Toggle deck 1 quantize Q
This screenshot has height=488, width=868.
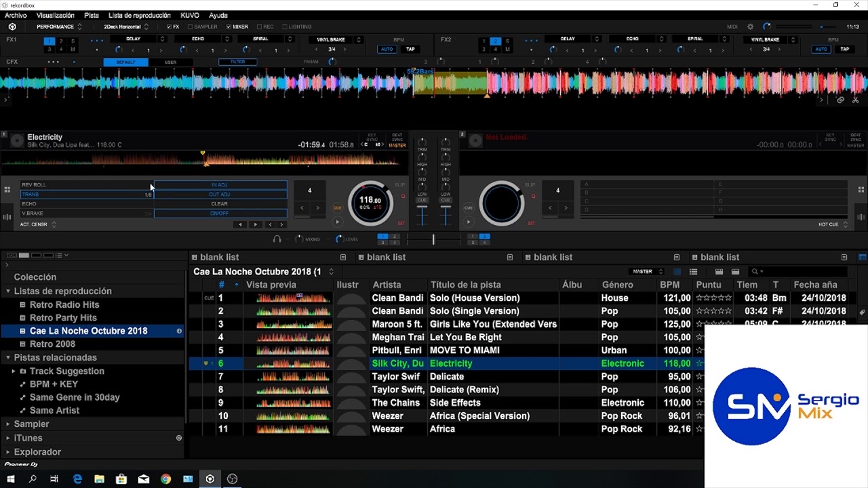pyautogui.click(x=403, y=197)
